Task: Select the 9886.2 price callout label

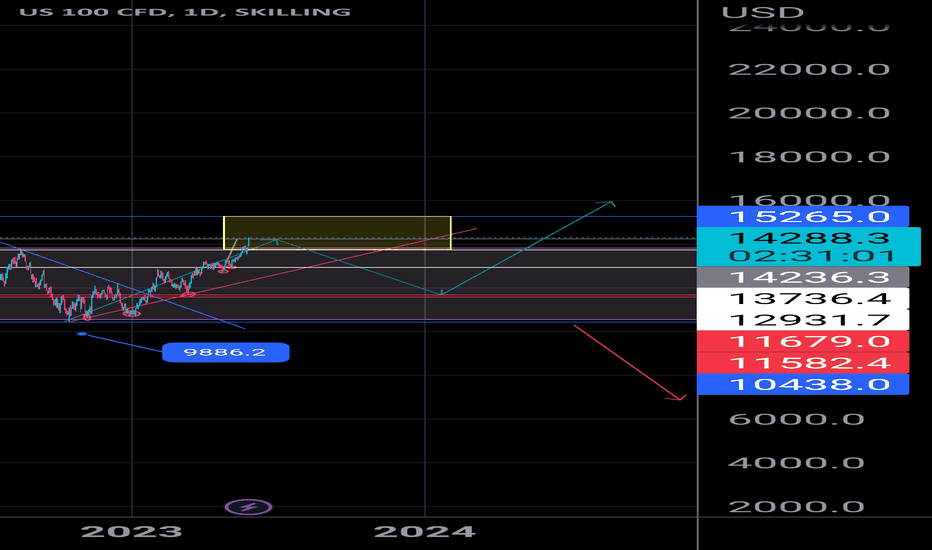Action: click(226, 352)
